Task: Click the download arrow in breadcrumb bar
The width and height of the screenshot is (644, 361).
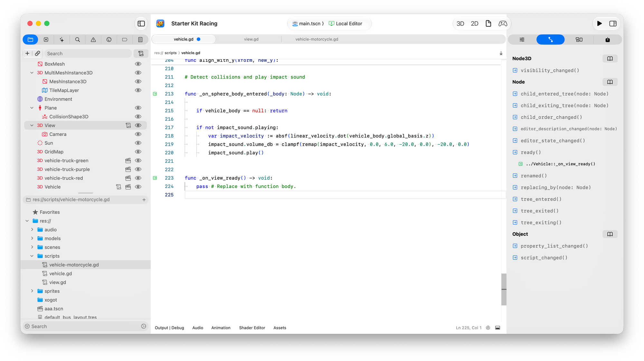Action: coord(501,53)
